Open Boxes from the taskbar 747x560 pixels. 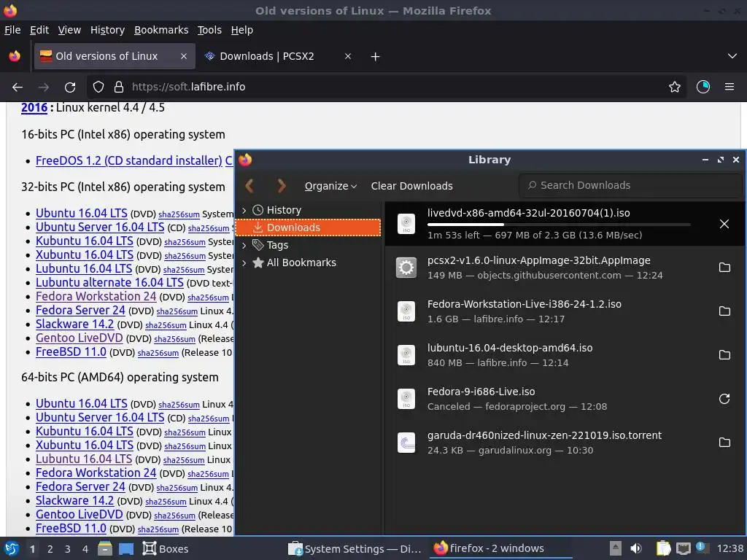(166, 548)
